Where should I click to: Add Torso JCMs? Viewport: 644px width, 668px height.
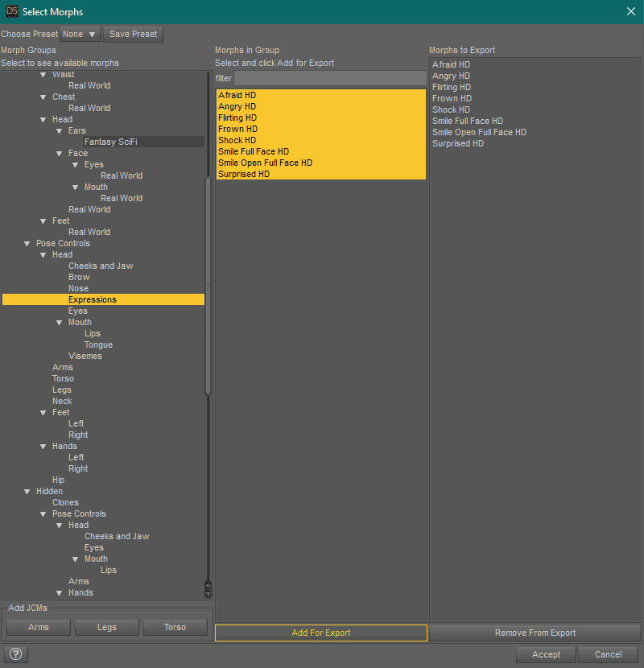point(175,627)
